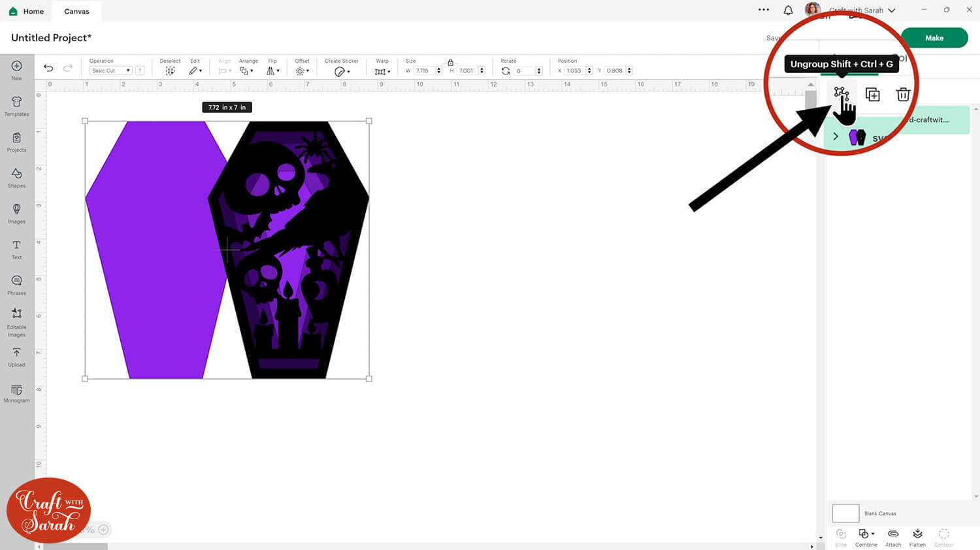
Task: Open the Align dropdown
Action: [x=225, y=71]
